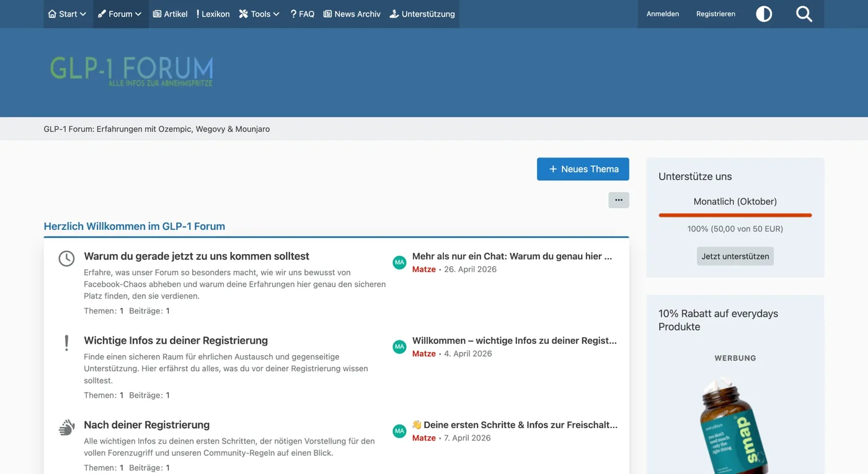Open the FAQ menu item
Screen dimensions: 868x474
pos(303,14)
